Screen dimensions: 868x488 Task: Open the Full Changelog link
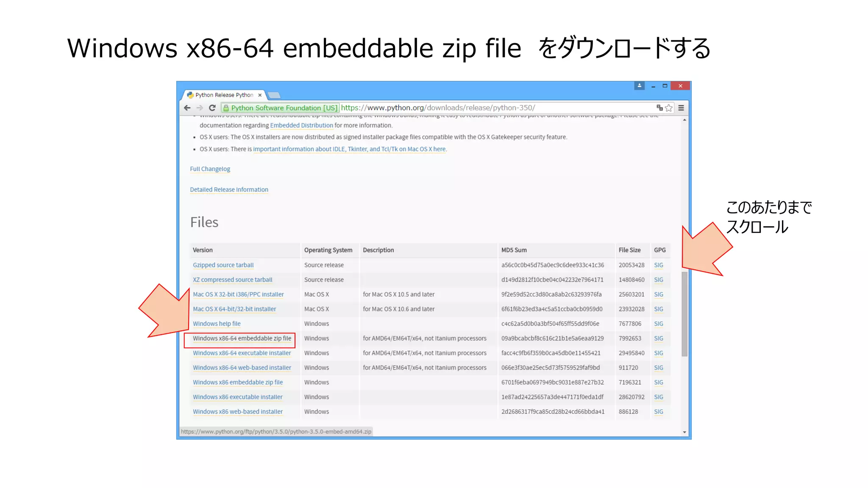210,169
